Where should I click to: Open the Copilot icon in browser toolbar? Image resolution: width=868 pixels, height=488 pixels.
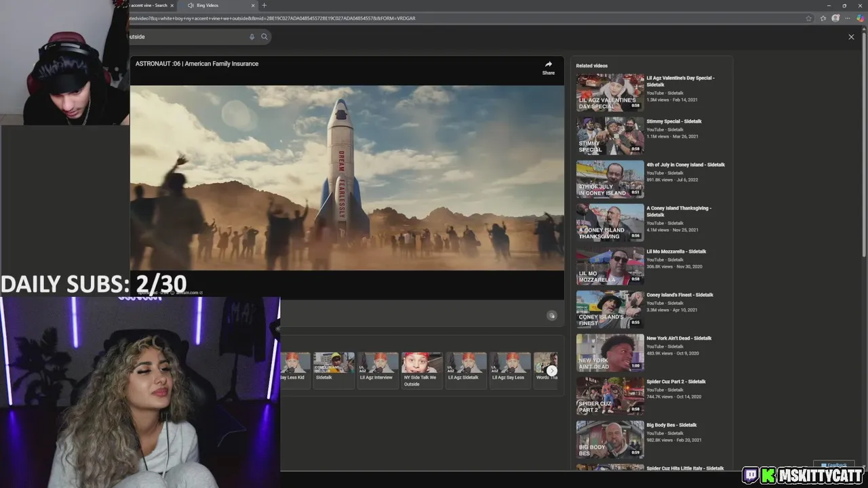[861, 18]
